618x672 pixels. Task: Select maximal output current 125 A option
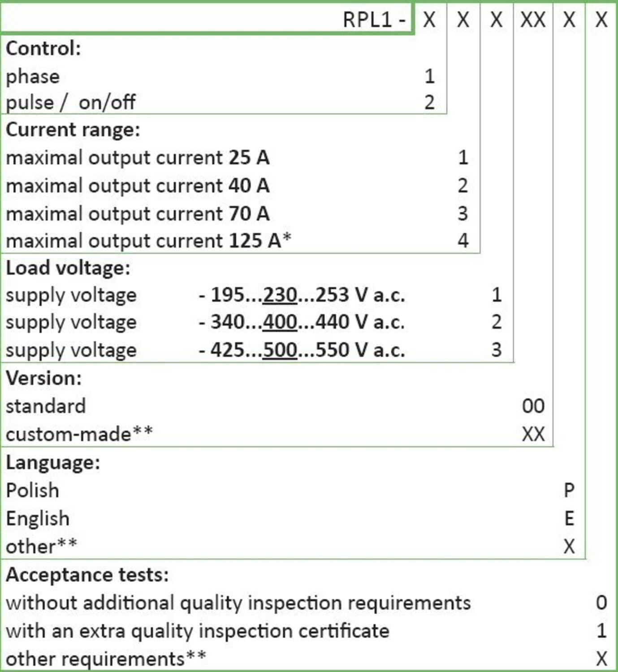pos(148,241)
